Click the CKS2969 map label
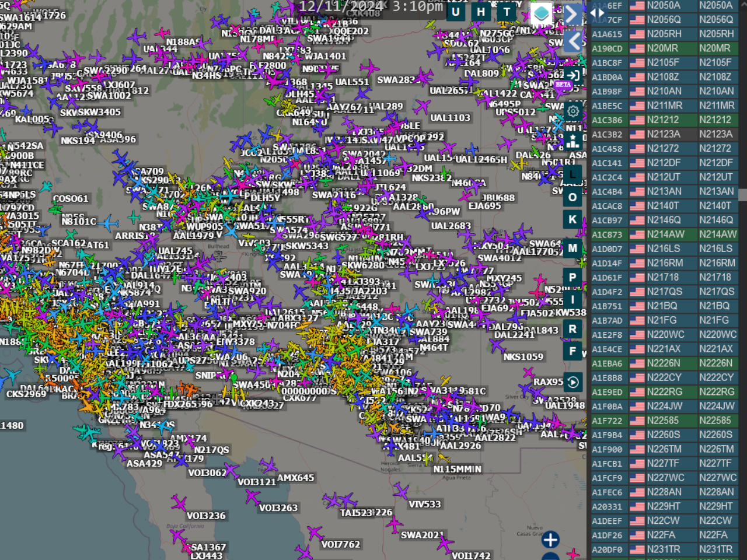The width and height of the screenshot is (747, 560). pyautogui.click(x=26, y=394)
